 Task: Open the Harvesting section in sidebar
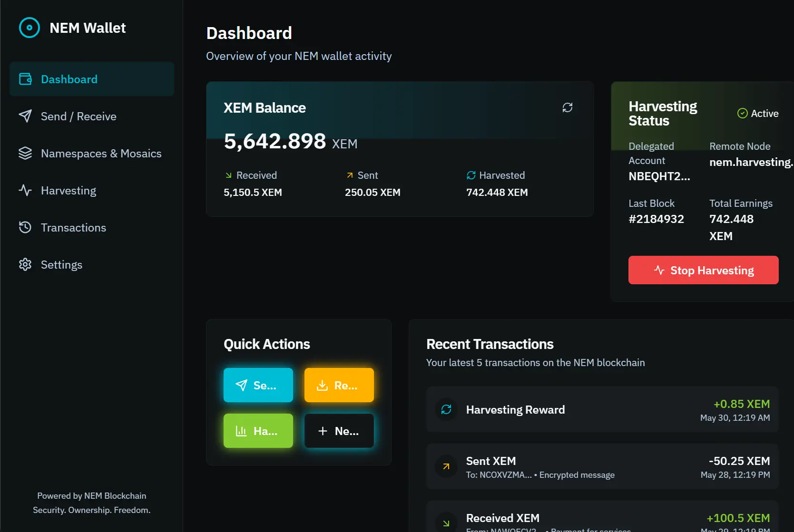(92, 190)
